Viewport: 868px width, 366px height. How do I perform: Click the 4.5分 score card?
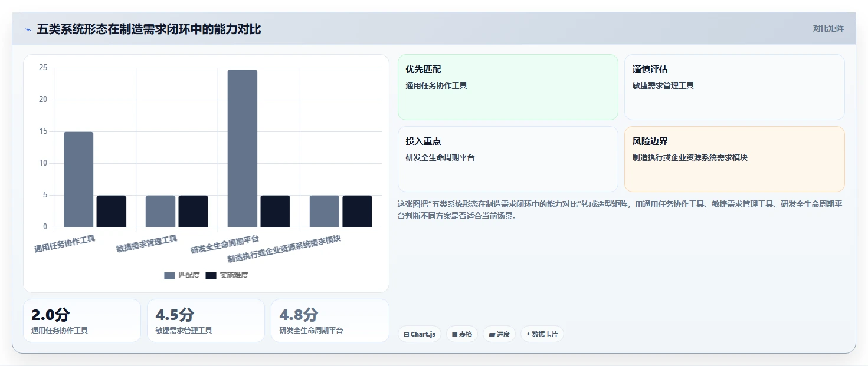point(206,321)
